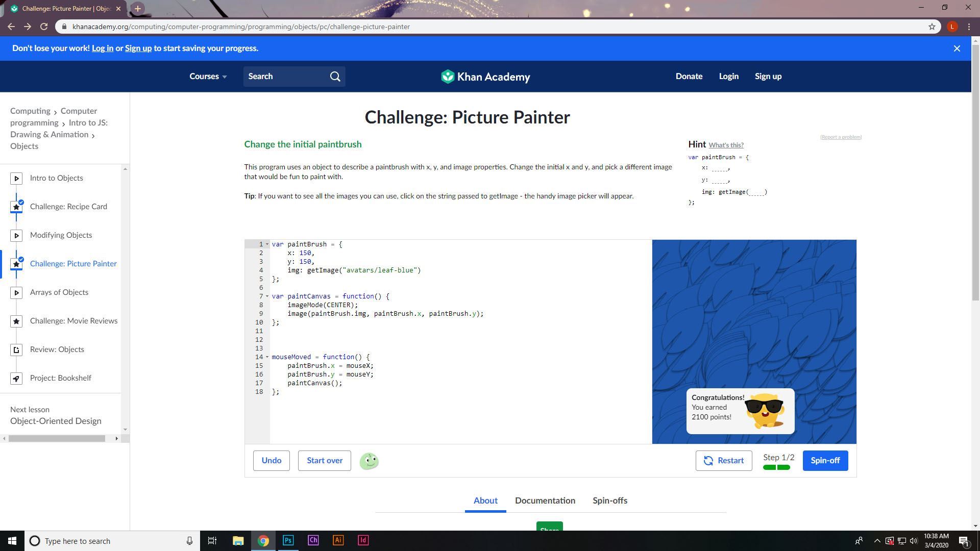The image size is (980, 551).
Task: Click the Project: Bookshelf rocket icon
Action: tap(16, 379)
